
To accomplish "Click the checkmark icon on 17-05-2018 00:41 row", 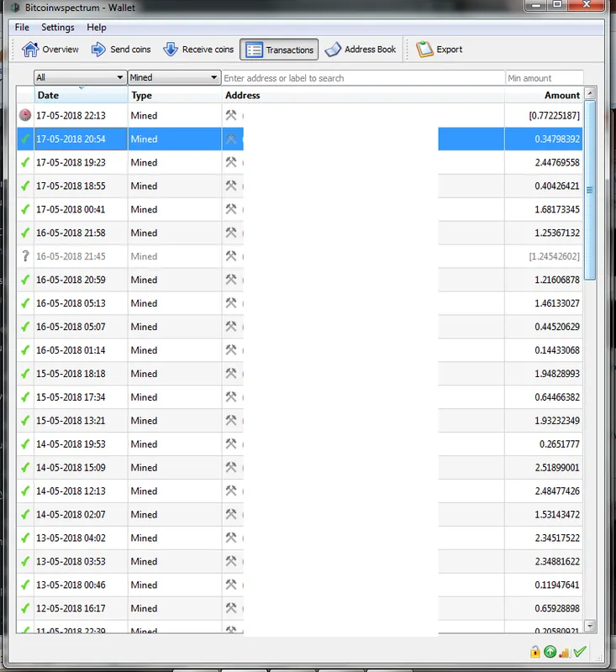I will click(x=25, y=209).
